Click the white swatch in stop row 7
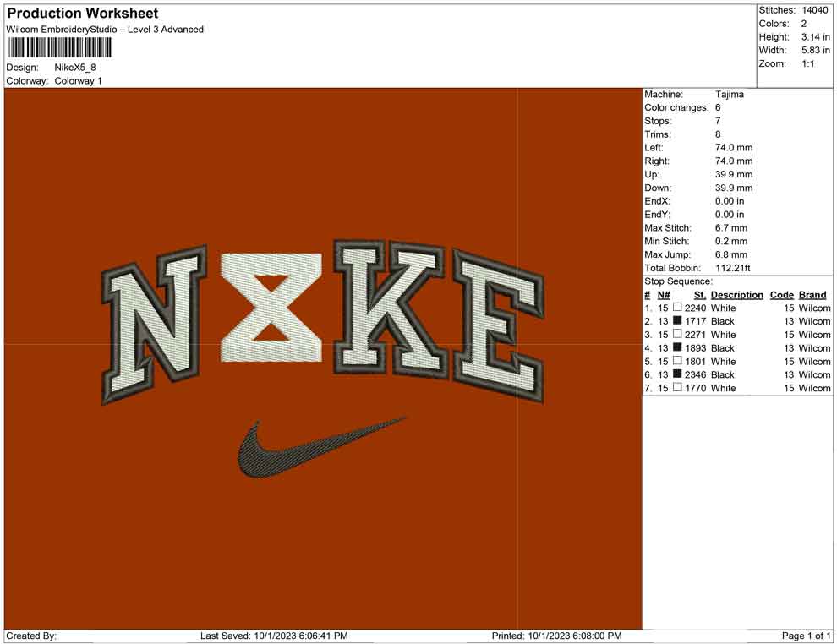This screenshot has height=644, width=837. pos(677,387)
